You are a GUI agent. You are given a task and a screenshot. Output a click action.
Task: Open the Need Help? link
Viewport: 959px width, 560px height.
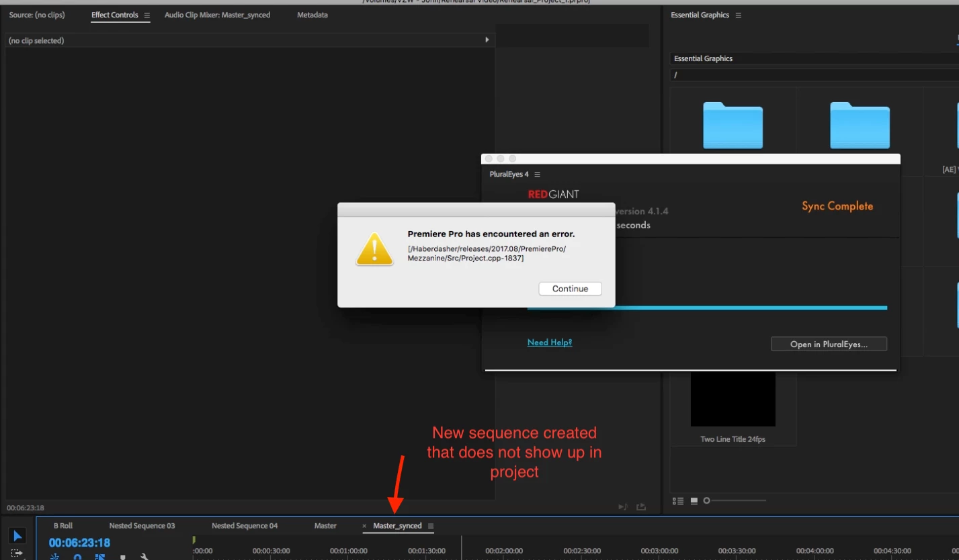point(550,342)
